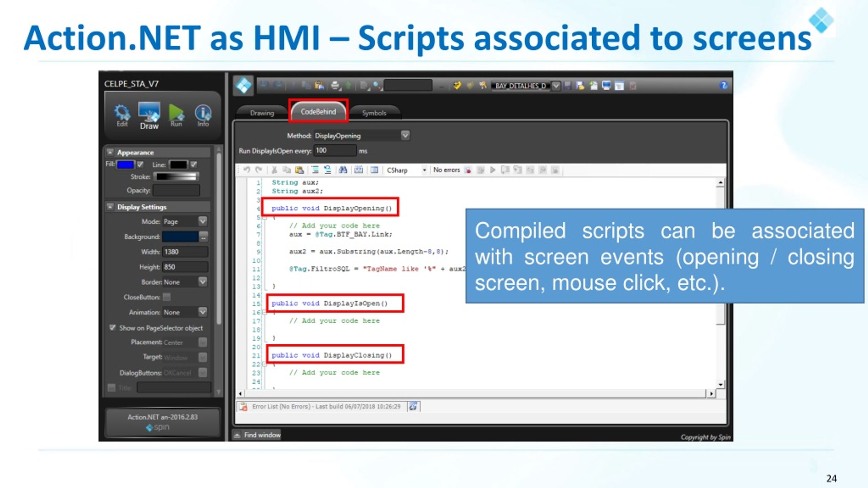Click the Height field showing 850
Image resolution: width=868 pixels, height=488 pixels.
(185, 267)
